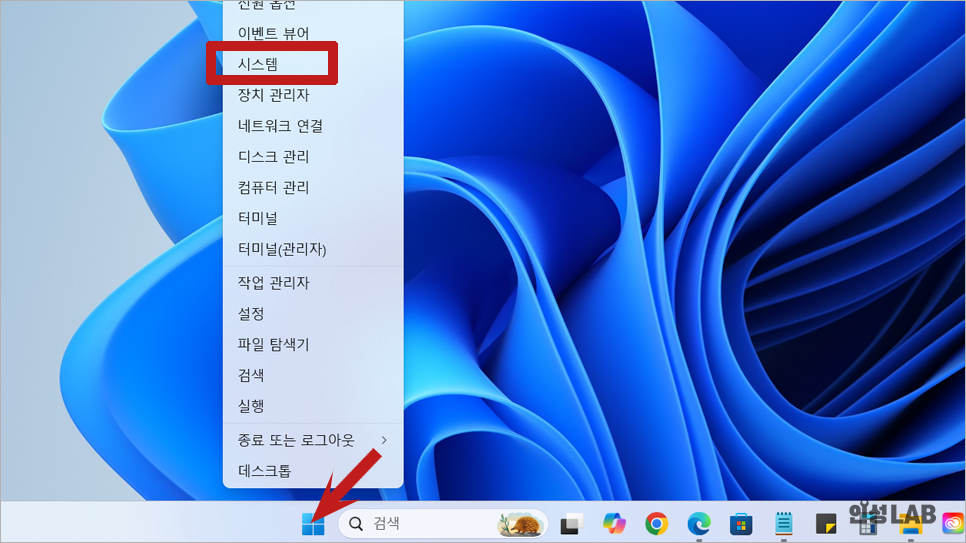Open Microsoft Store from the taskbar

[741, 525]
